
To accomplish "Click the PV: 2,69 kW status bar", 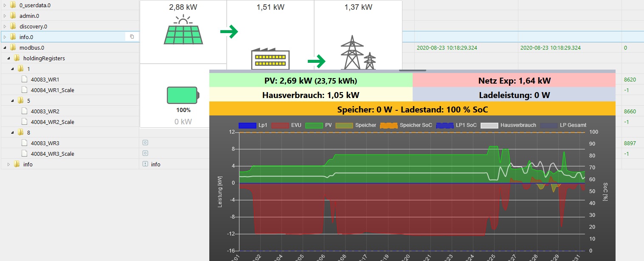I will pos(311,80).
